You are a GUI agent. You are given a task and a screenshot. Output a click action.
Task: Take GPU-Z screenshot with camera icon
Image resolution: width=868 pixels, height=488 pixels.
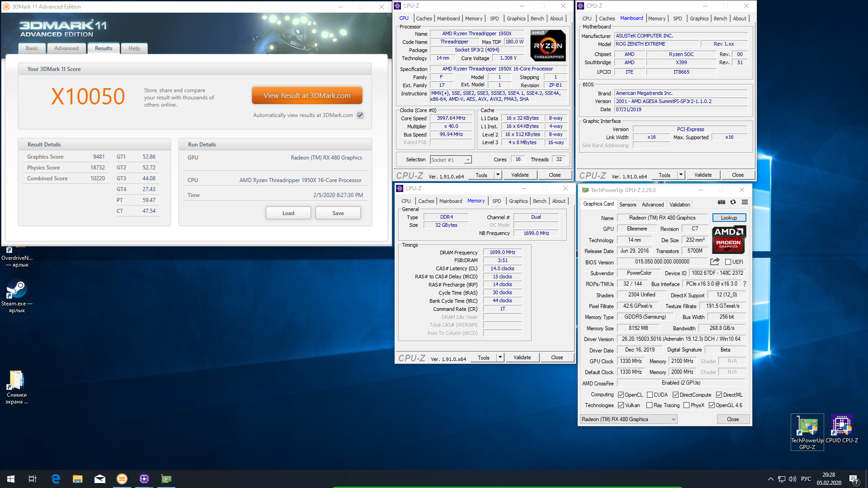click(722, 202)
